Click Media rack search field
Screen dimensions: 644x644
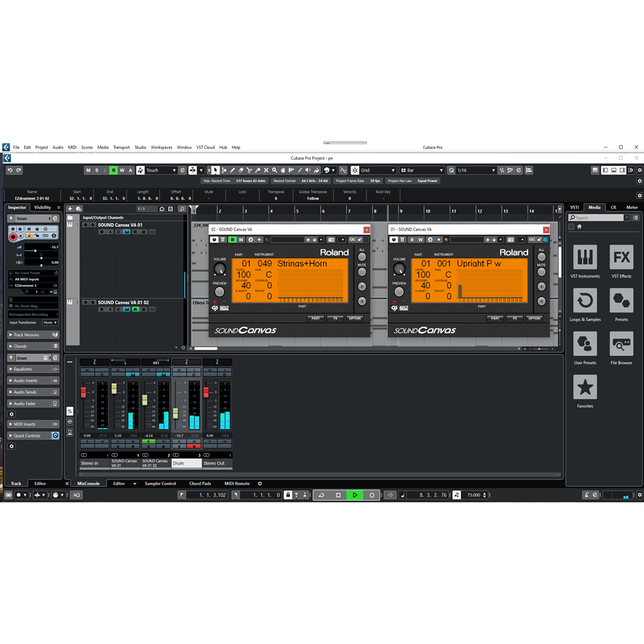(x=596, y=218)
